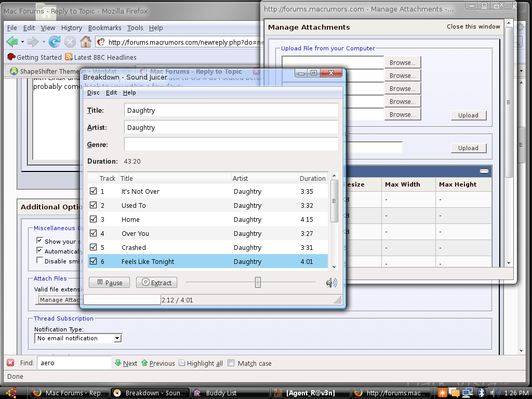532x399 pixels.
Task: Open Help menu in Sound Juicer
Action: [x=129, y=92]
